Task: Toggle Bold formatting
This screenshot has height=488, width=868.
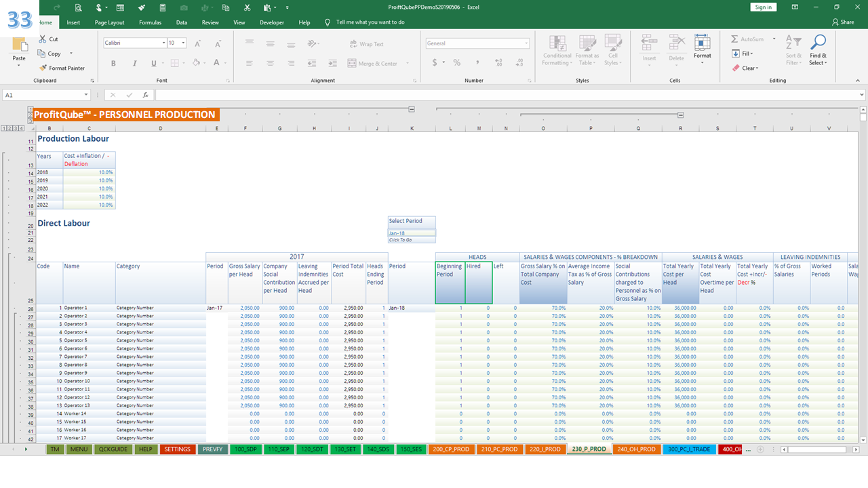Action: [x=113, y=63]
